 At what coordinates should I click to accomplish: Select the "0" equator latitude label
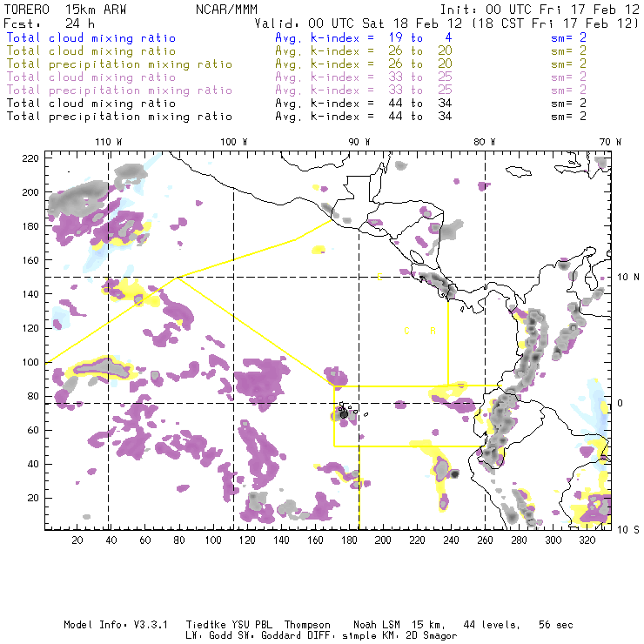[x=621, y=403]
